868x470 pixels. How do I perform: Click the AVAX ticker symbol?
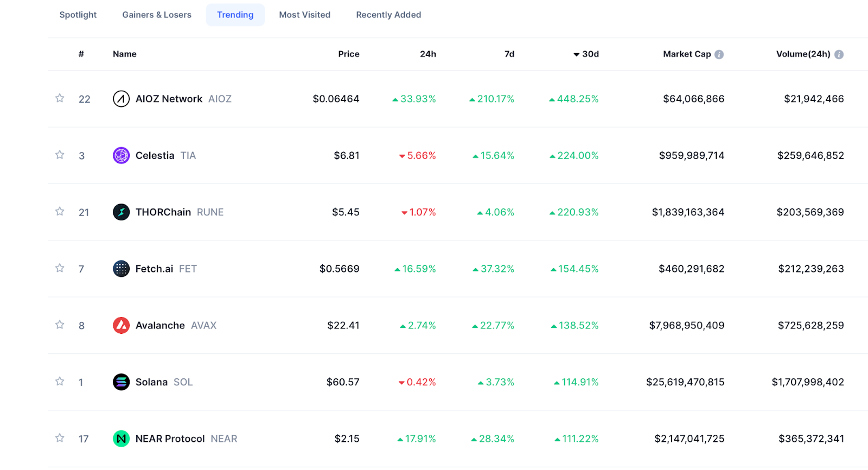(203, 325)
